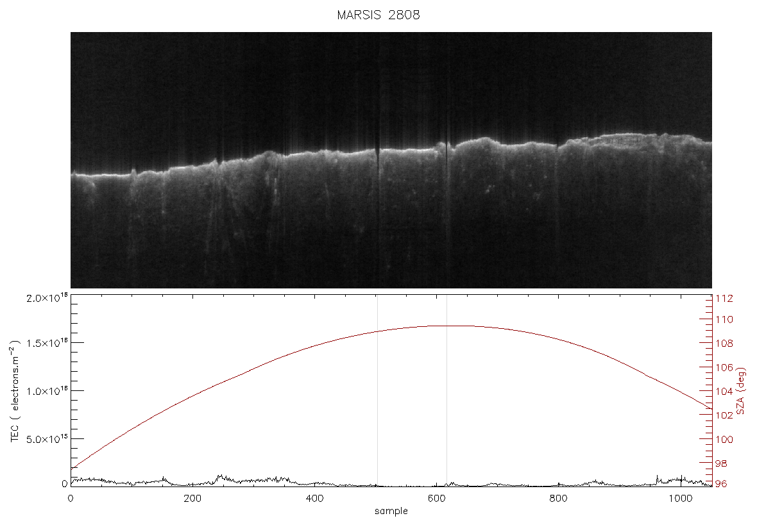Click the 96 tick on SZA axis

coord(721,484)
